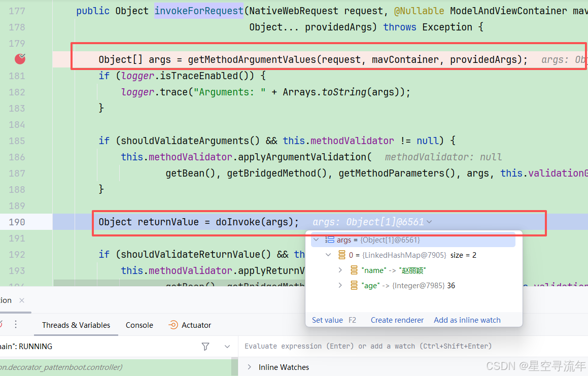The width and height of the screenshot is (588, 376).
Task: Click invokeForRequest method name on line 177
Action: pyautogui.click(x=199, y=11)
